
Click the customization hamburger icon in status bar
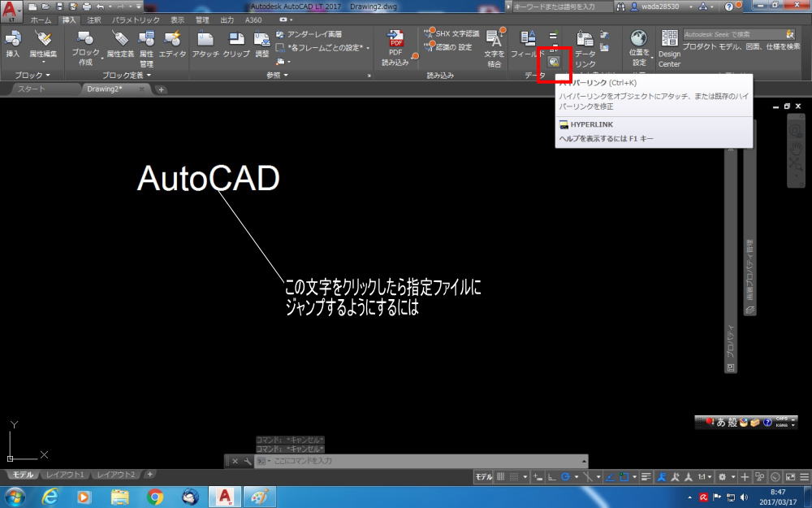804,477
